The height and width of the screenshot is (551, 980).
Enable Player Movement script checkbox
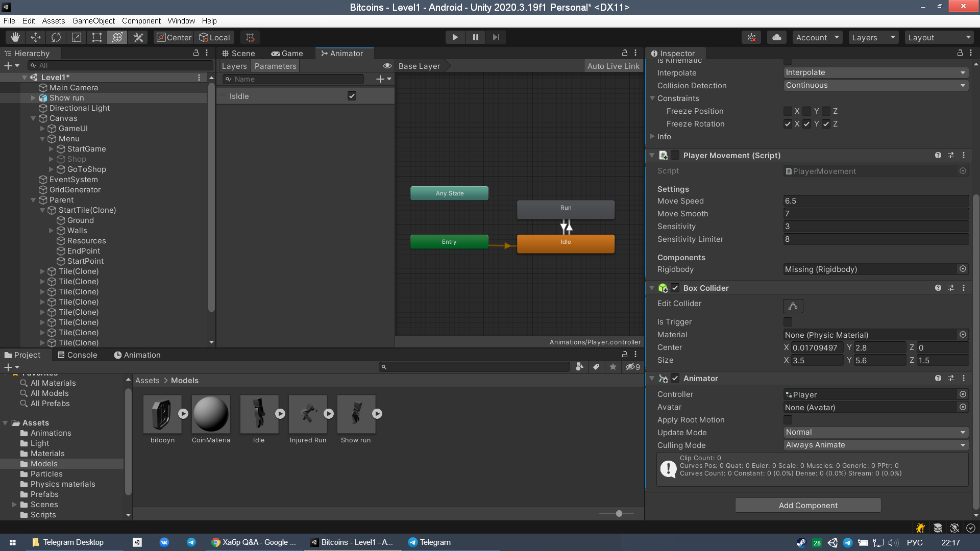click(x=675, y=155)
